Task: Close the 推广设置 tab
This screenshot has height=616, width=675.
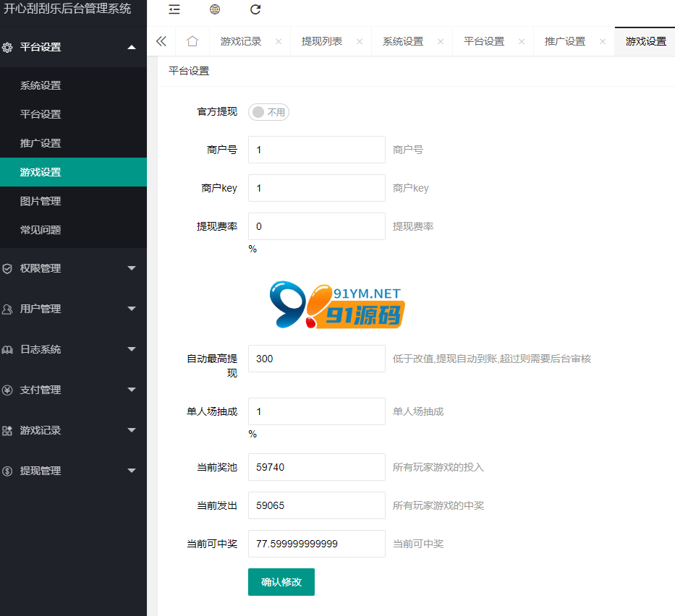Action: [603, 42]
